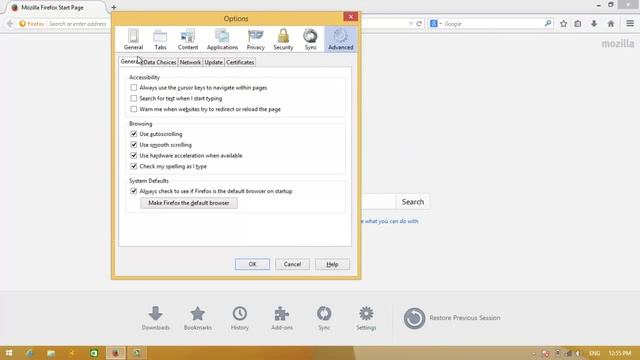Enable search for text when typing
Screen dimensions: 640x360
pyautogui.click(x=133, y=98)
